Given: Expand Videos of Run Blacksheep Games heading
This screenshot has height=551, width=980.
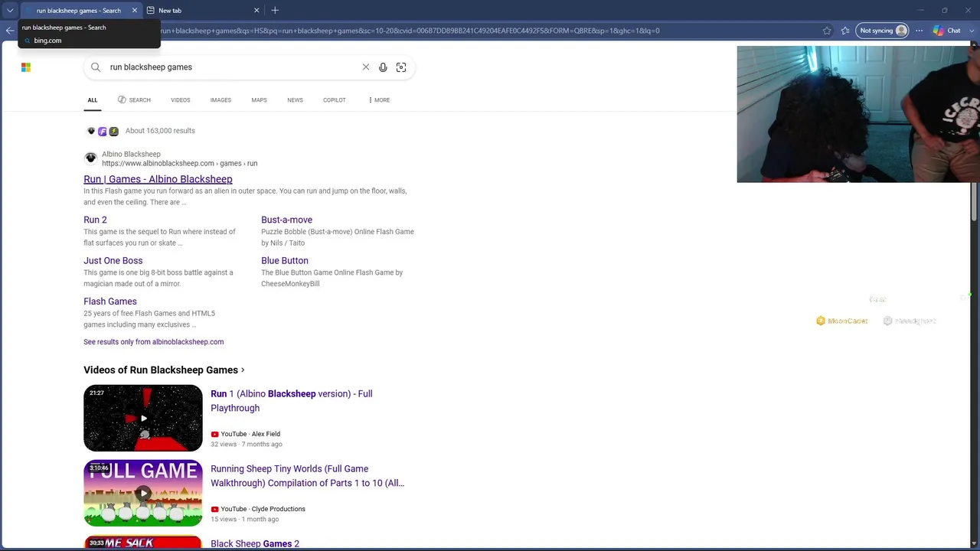Looking at the screenshot, I should [x=164, y=370].
